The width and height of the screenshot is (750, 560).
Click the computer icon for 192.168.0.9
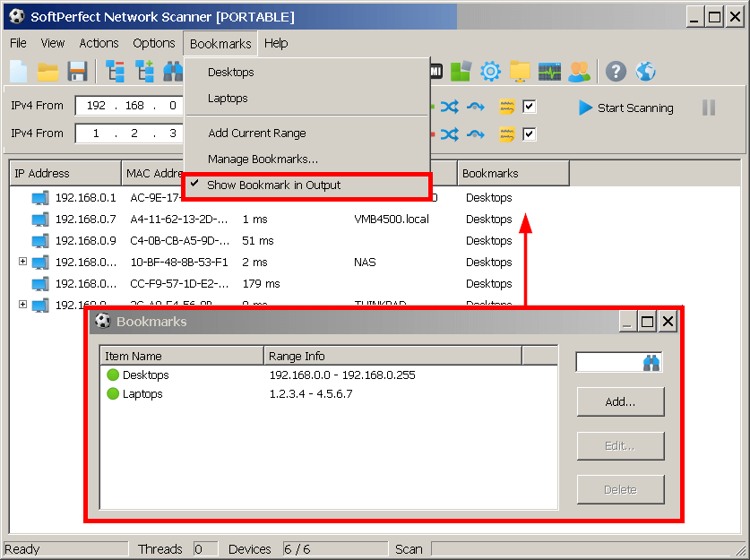40,240
